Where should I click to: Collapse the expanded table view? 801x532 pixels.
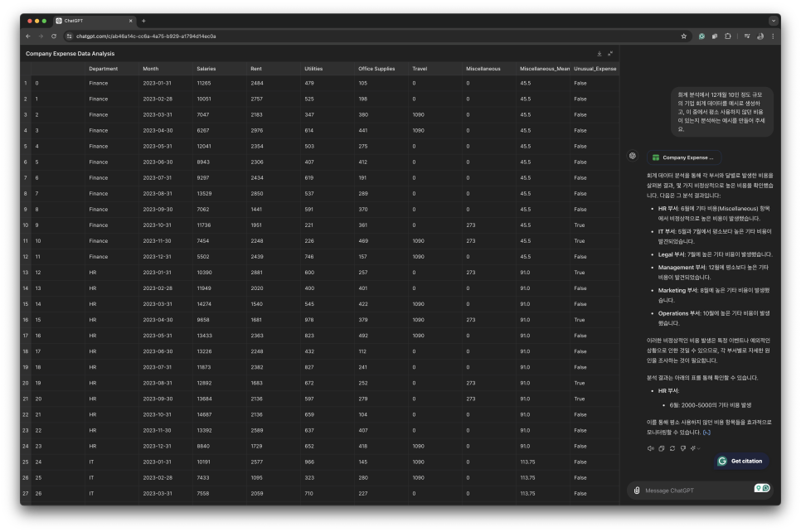610,54
